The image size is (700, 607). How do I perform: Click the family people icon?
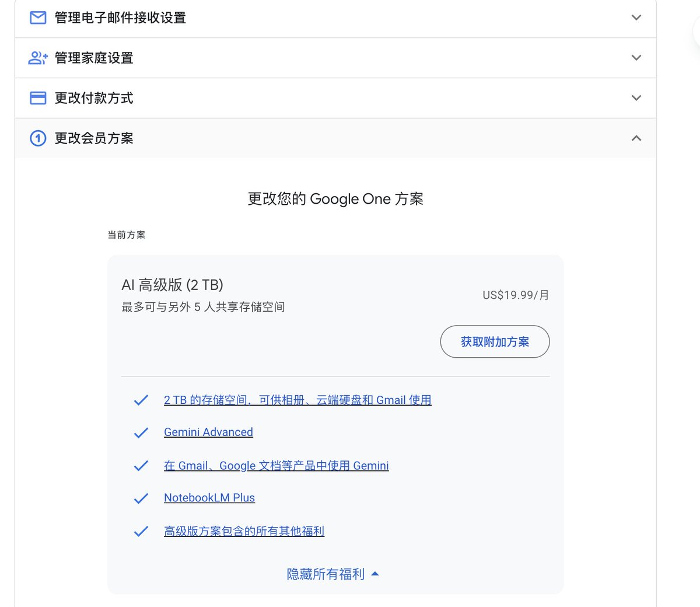[x=38, y=58]
